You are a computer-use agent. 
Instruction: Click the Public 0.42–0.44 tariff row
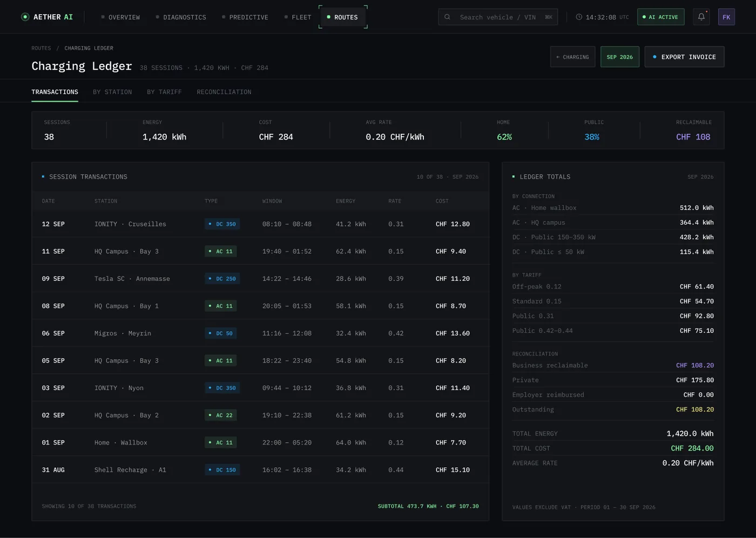613,331
